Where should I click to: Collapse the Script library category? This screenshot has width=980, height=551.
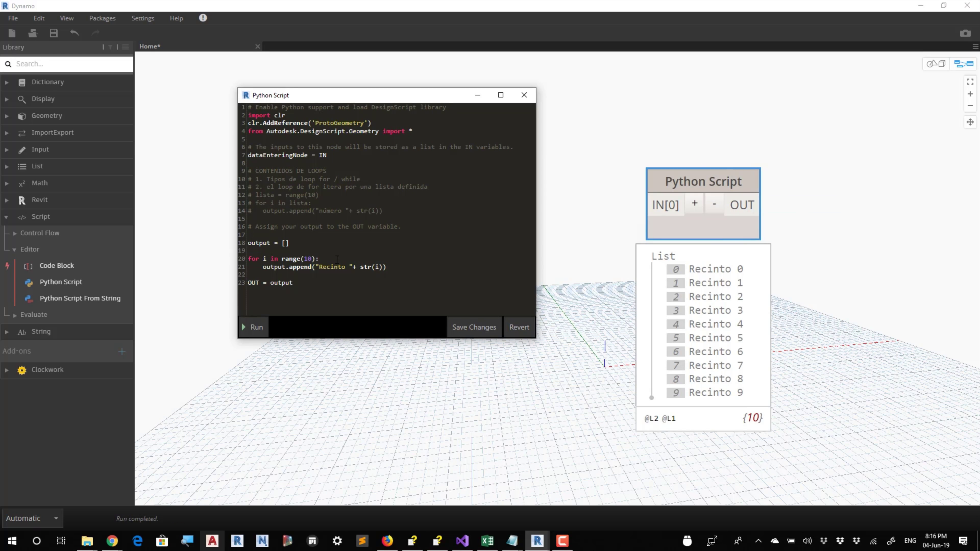tap(6, 217)
